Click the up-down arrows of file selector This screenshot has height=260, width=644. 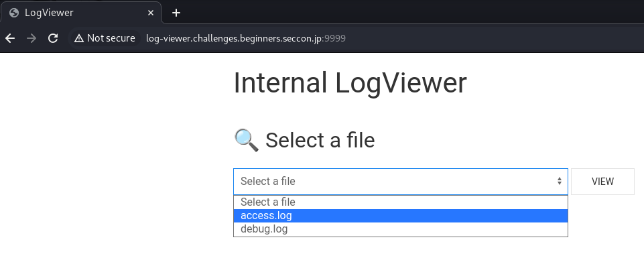pyautogui.click(x=560, y=181)
